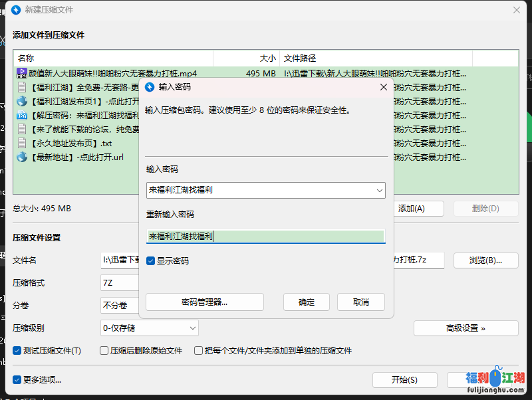This screenshot has height=400, width=532.
Task: Start compression with 开始(S) button
Action: [x=404, y=380]
